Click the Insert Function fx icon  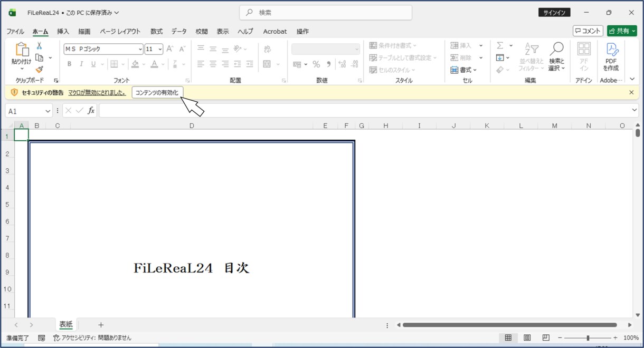click(91, 111)
